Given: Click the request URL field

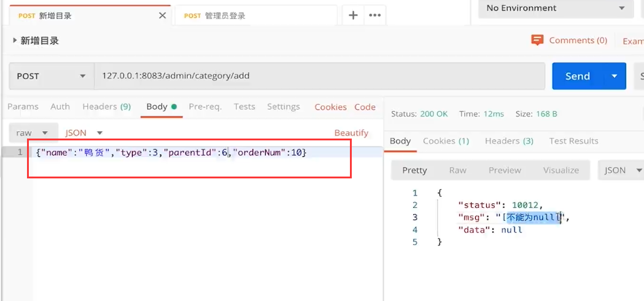Looking at the screenshot, I should tap(319, 76).
